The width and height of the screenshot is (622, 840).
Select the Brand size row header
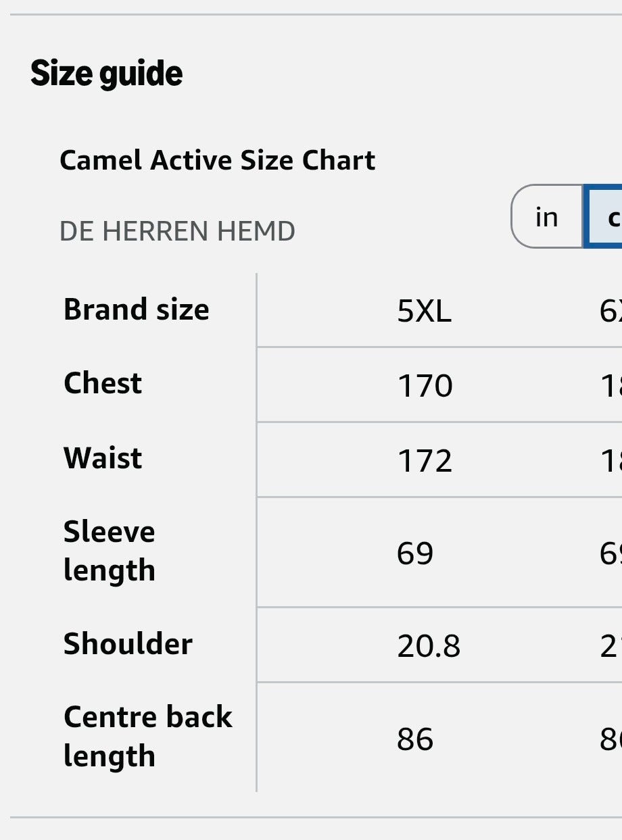[x=137, y=310]
